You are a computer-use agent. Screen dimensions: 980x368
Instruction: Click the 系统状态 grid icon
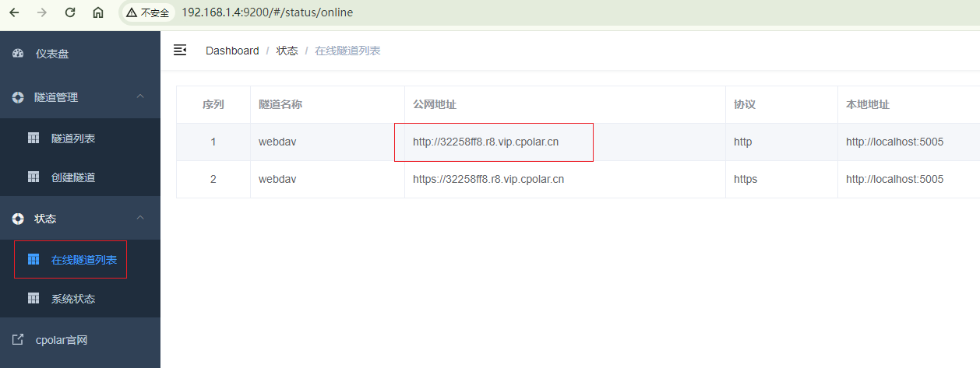point(33,298)
